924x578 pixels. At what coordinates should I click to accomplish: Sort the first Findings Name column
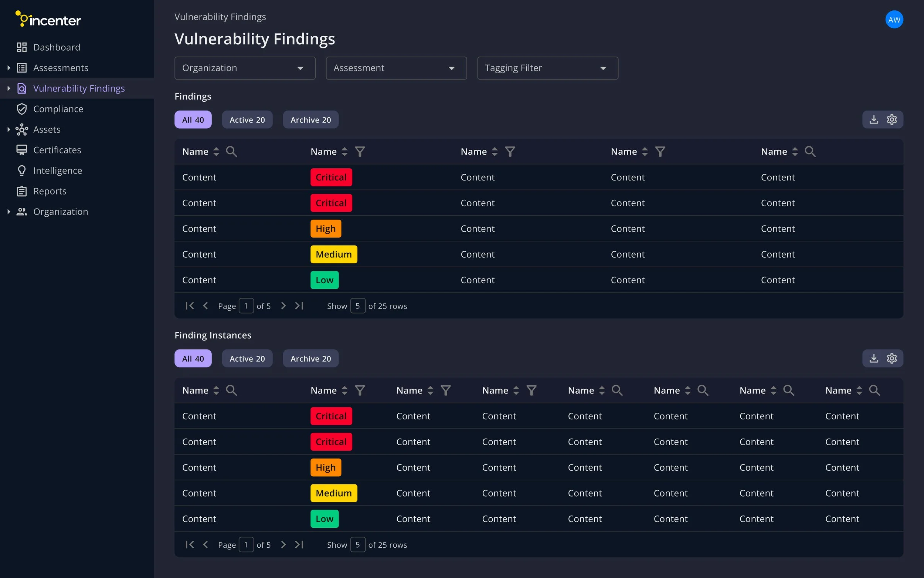point(216,152)
